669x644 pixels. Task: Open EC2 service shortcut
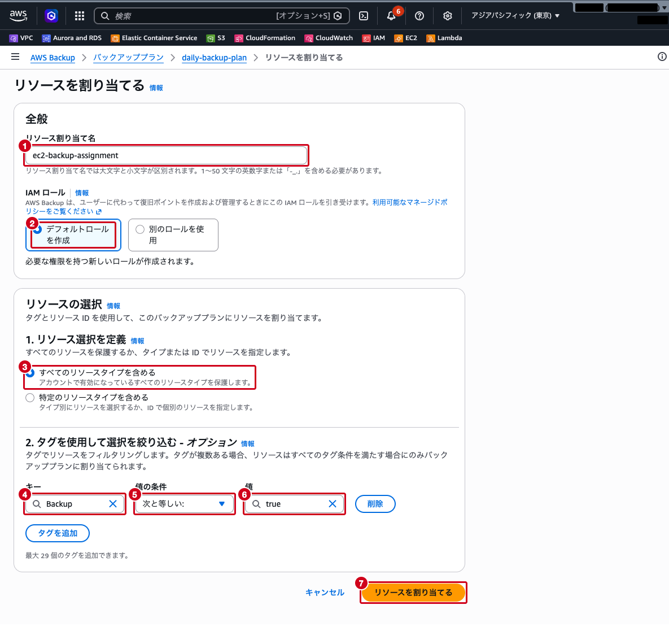point(406,38)
